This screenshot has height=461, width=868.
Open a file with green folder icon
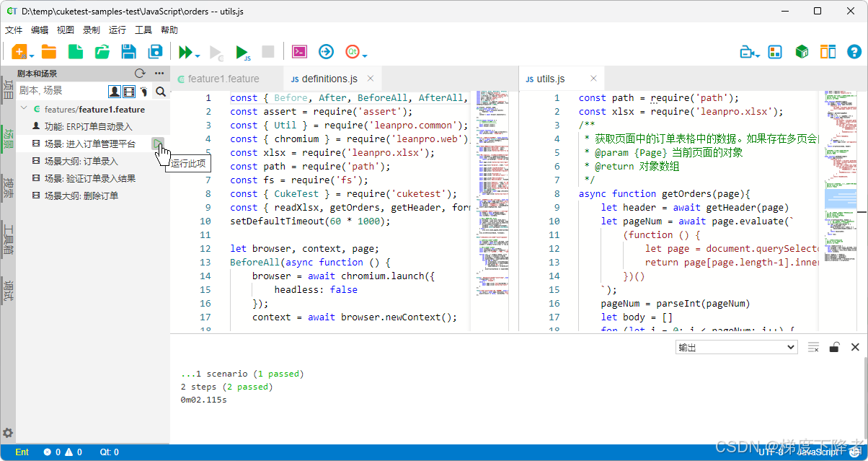[102, 52]
